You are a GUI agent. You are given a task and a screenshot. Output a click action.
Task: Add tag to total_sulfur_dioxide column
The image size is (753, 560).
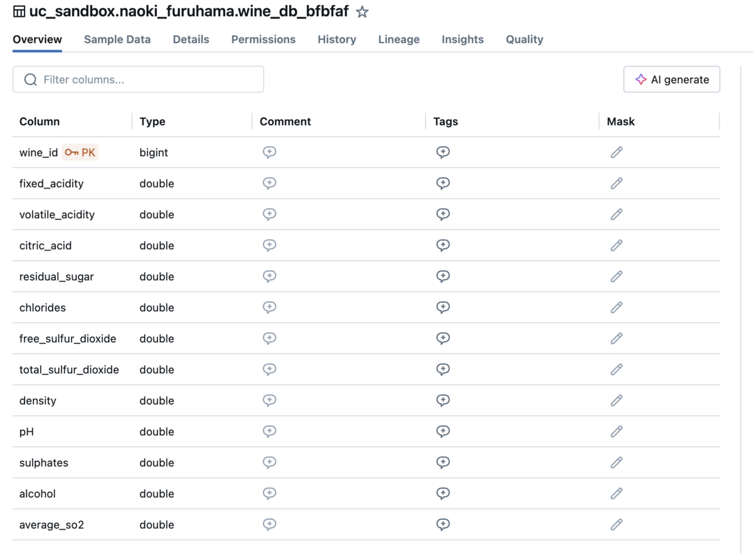(x=443, y=369)
